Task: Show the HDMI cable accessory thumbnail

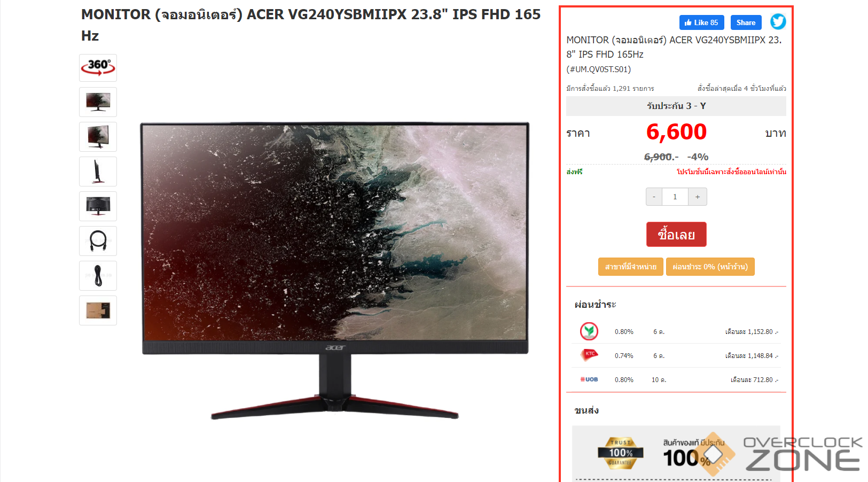Action: 98,241
